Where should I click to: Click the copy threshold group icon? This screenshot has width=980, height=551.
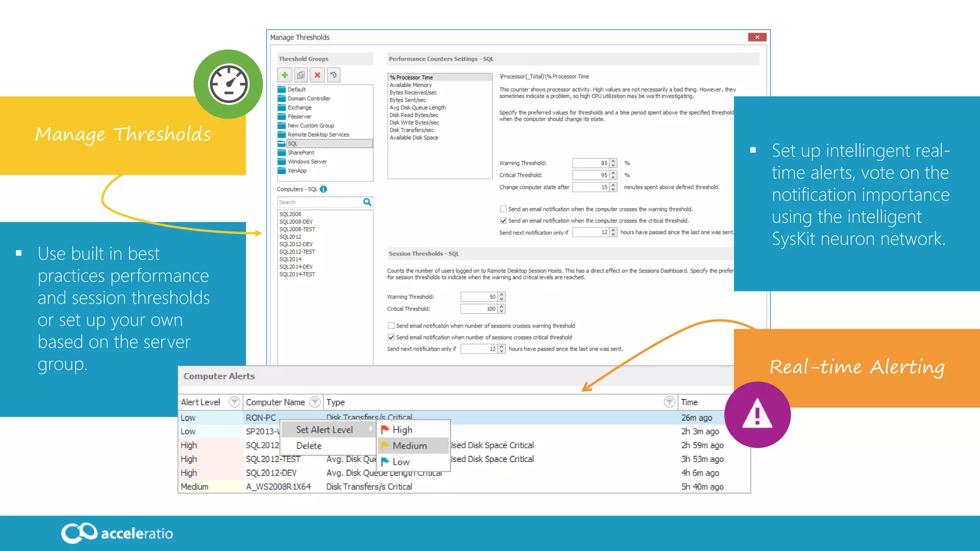point(301,75)
